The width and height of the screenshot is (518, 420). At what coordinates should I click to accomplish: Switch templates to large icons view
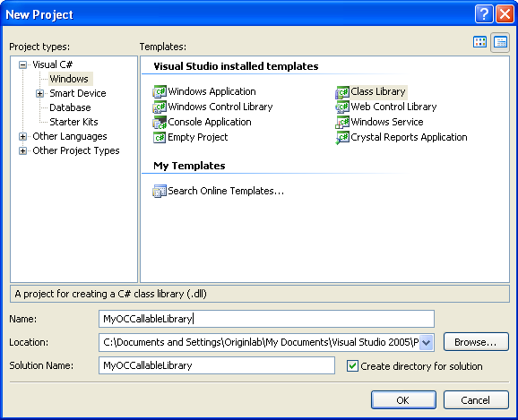pyautogui.click(x=479, y=42)
